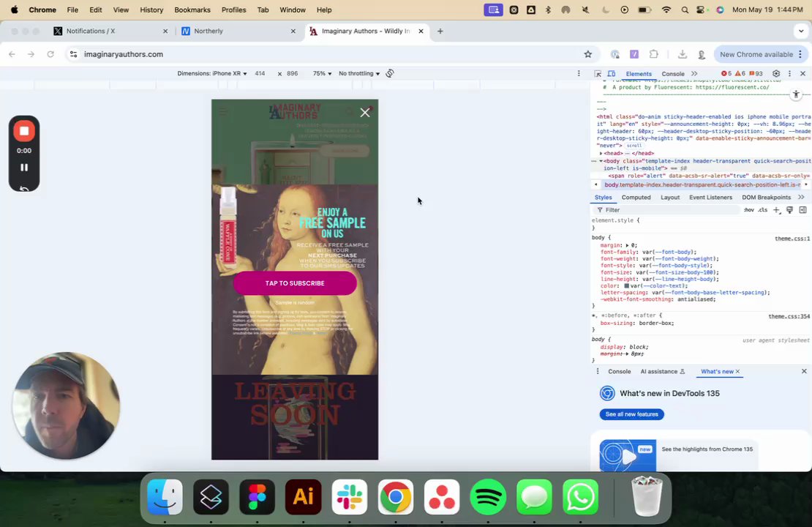Expand the head element node
The image size is (812, 527).
[601, 154]
